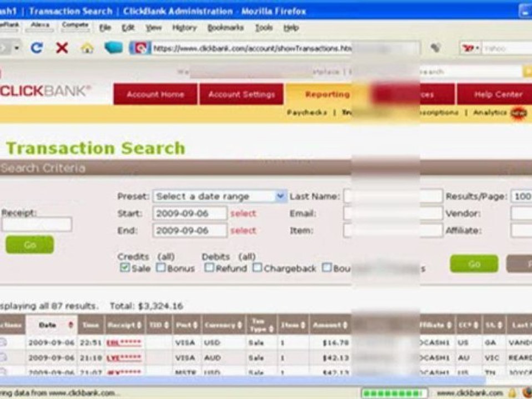Click action icon for the 22:51 transaction
Image resolution: width=532 pixels, height=399 pixels.
(3, 342)
